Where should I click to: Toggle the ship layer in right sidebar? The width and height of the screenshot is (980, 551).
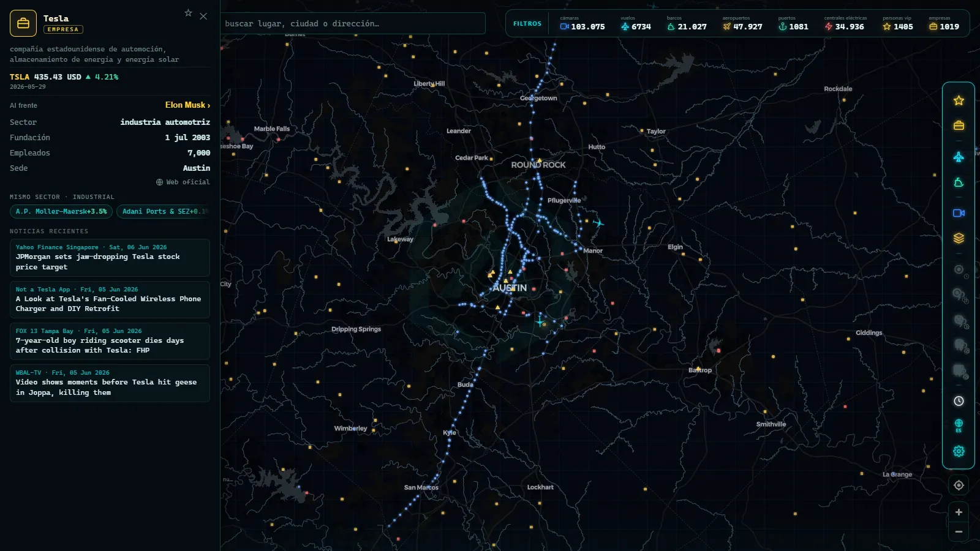pos(959,182)
